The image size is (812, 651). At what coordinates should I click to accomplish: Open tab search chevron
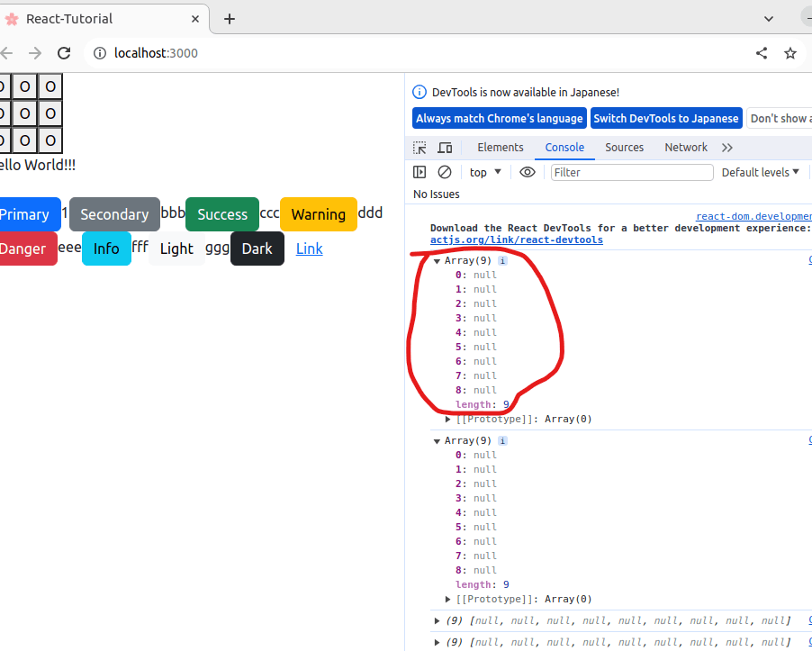pyautogui.click(x=769, y=19)
